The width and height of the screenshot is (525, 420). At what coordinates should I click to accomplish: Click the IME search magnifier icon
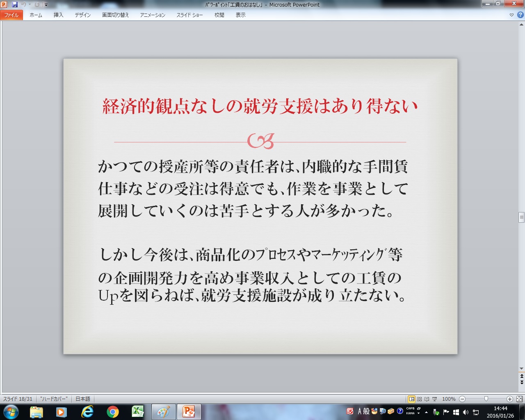click(x=383, y=411)
